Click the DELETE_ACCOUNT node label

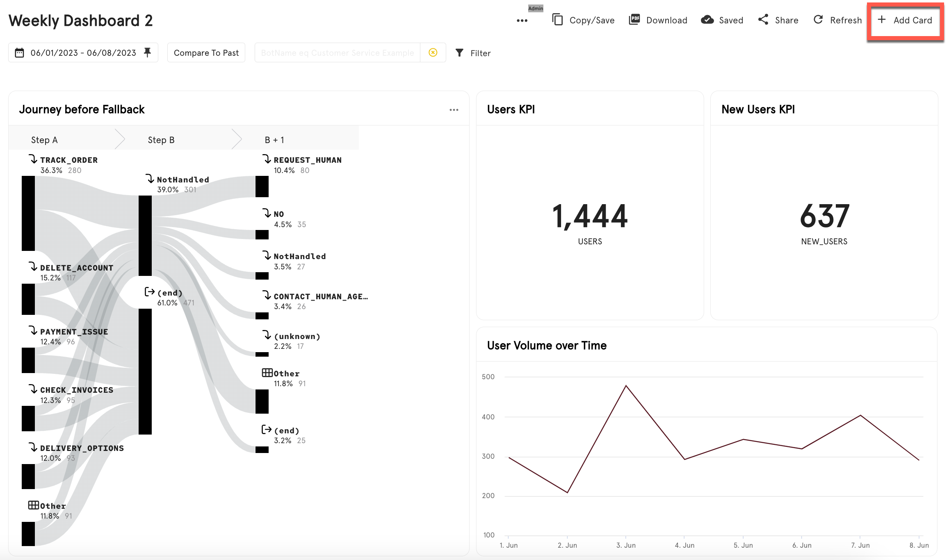point(77,268)
